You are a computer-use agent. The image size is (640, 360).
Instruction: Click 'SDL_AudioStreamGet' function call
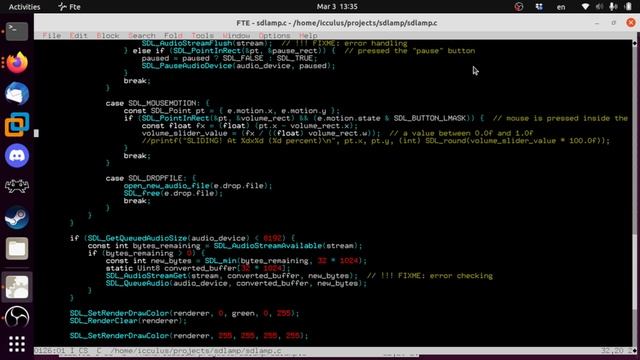click(146, 276)
